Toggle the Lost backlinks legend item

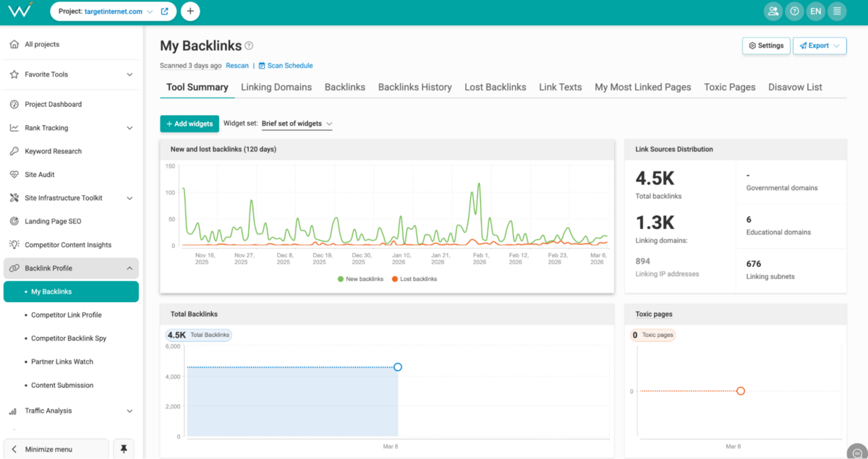414,279
